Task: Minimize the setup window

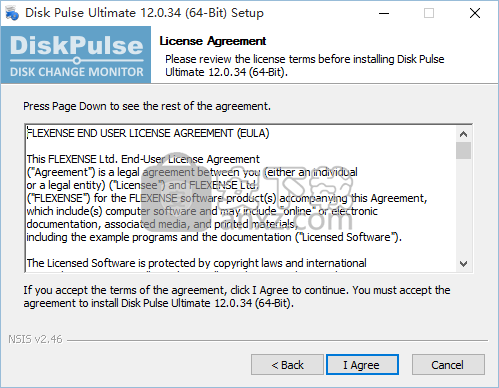Action: (384, 13)
